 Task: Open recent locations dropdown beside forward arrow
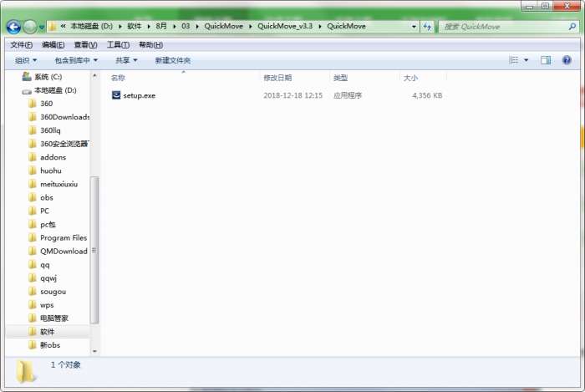(x=42, y=28)
